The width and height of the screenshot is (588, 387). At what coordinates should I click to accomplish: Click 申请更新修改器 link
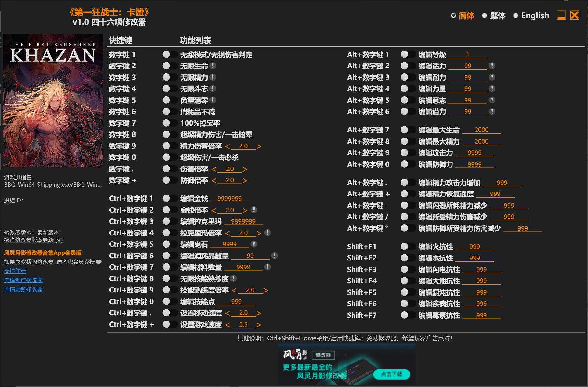pos(23,289)
